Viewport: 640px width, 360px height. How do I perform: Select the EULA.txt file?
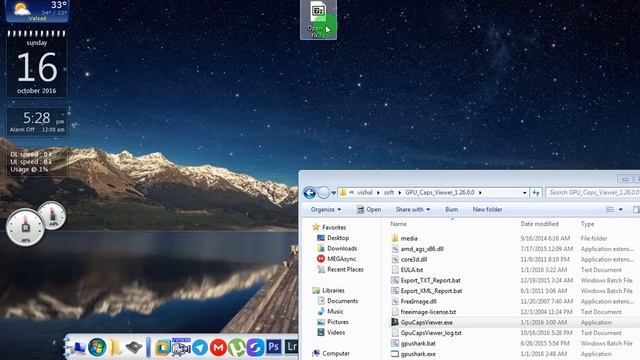pyautogui.click(x=411, y=270)
